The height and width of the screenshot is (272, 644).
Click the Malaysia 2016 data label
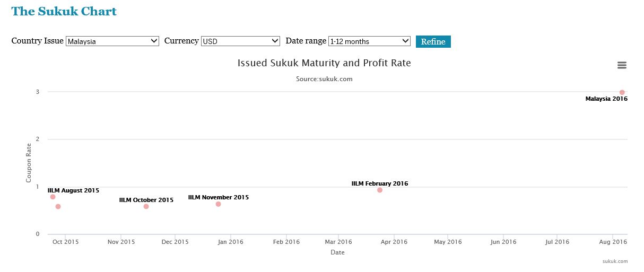(x=606, y=99)
